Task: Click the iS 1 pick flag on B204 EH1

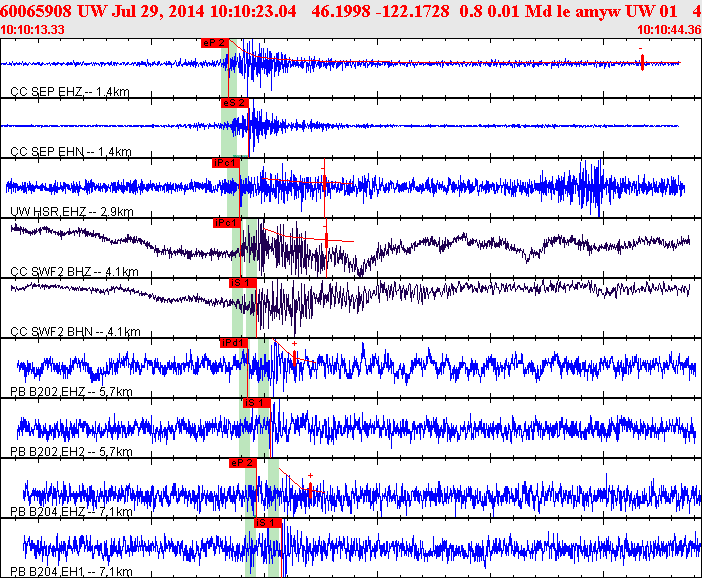Action: [268, 523]
